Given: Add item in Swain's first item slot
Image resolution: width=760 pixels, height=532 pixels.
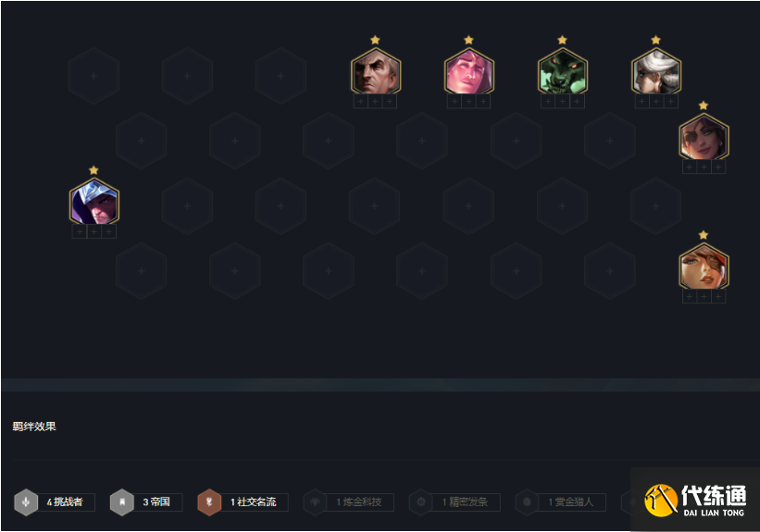Looking at the screenshot, I should (361, 102).
